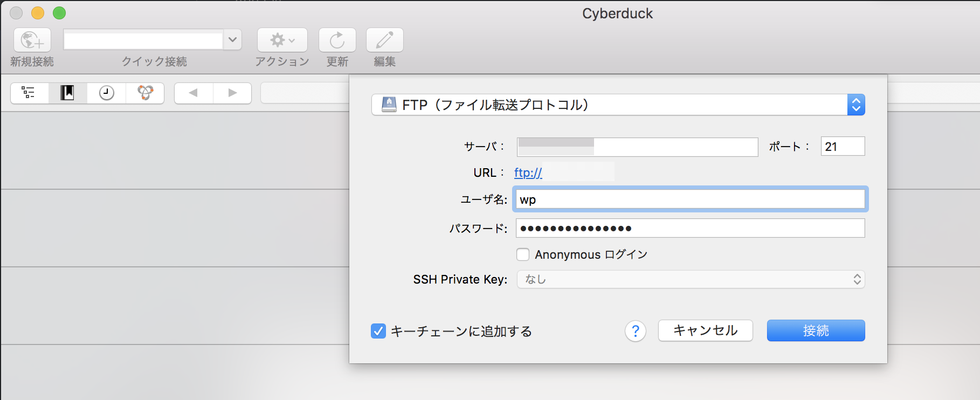Viewport: 980px width, 400px height.
Task: Go back with the left arrow
Action: 194,93
